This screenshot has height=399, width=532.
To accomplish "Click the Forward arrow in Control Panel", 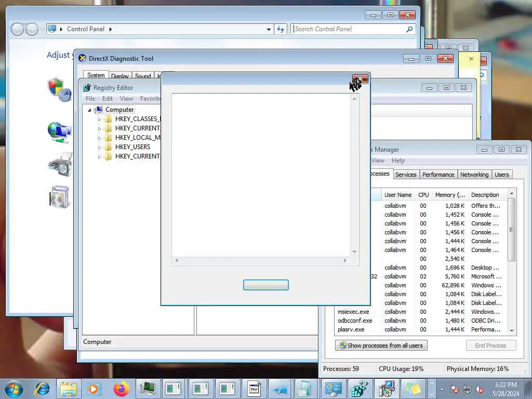I will 32,29.
